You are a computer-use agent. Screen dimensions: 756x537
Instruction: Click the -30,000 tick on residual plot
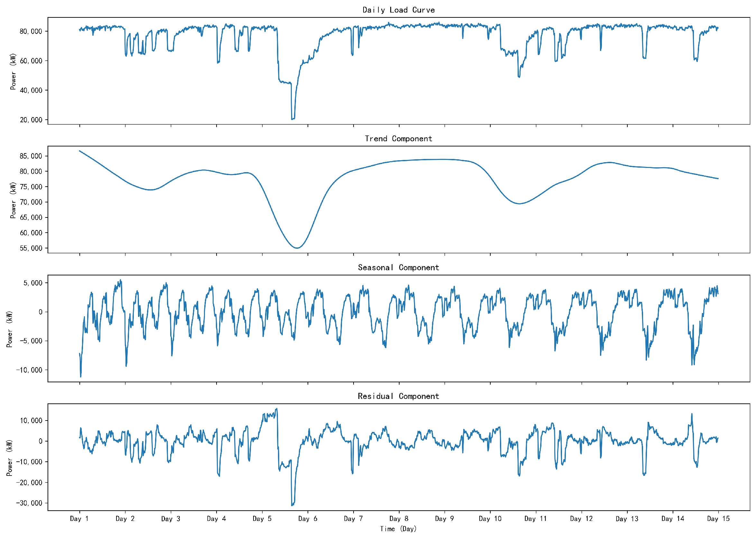pyautogui.click(x=29, y=503)
